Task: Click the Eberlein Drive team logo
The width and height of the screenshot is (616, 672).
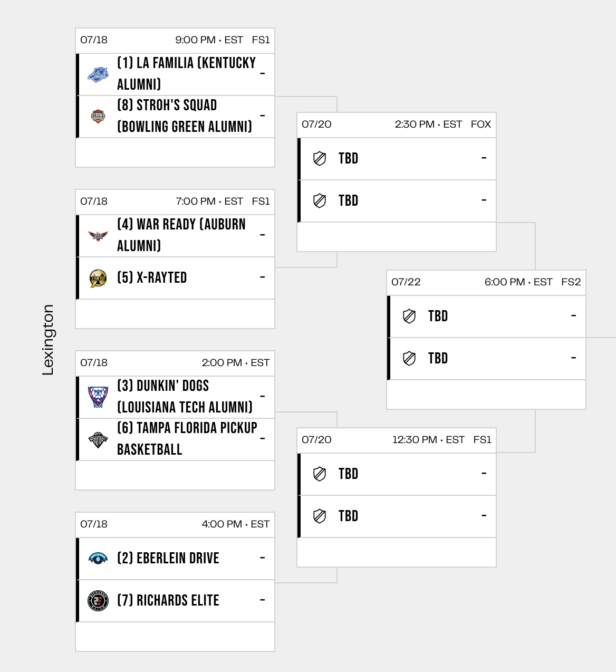Action: pos(98,559)
